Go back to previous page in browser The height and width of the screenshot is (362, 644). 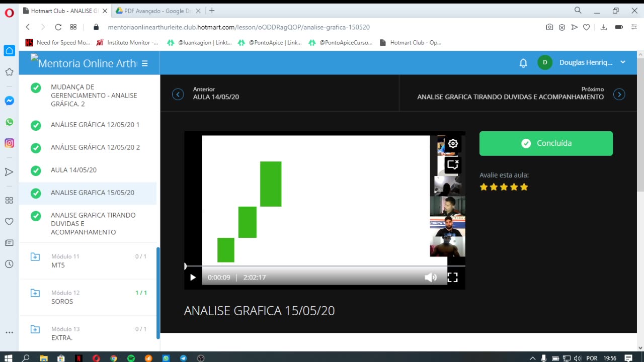pos(28,27)
